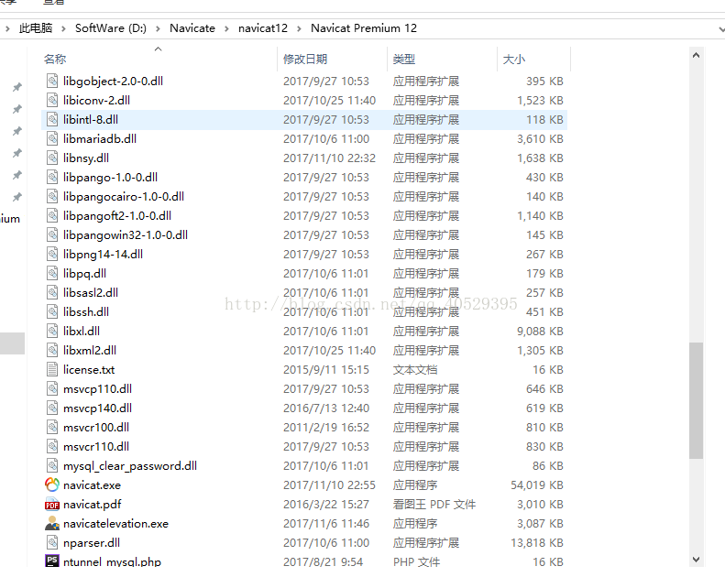Click the libxl.dll file icon
The height and width of the screenshot is (588, 725).
(x=52, y=332)
